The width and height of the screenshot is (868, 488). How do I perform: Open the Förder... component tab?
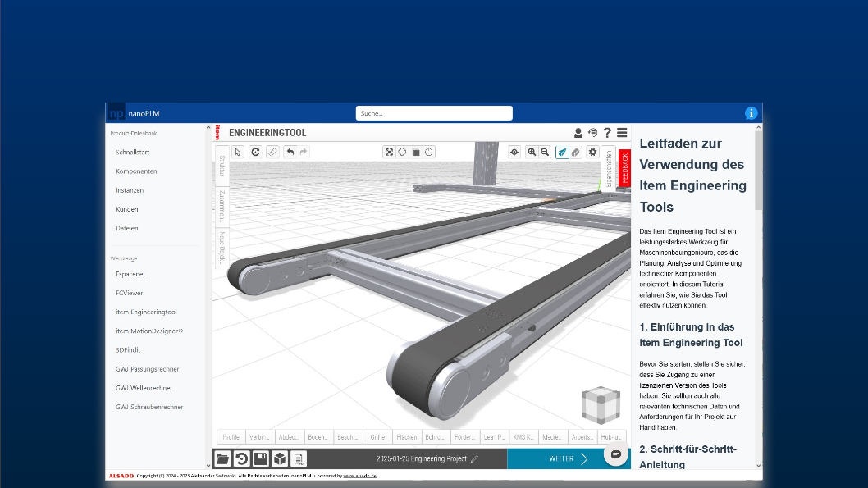[x=464, y=437]
